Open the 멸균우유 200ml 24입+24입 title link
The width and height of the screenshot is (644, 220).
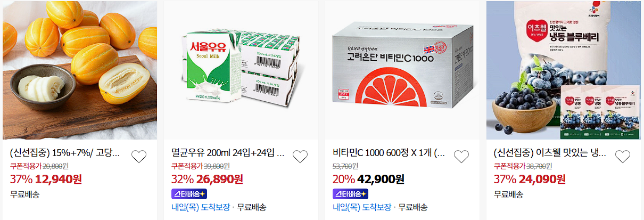pyautogui.click(x=228, y=154)
